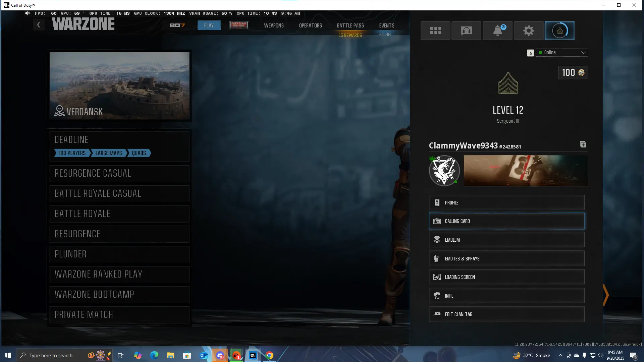644x362 pixels.
Task: Open Edit Clan Tag option
Action: pyautogui.click(x=506, y=314)
